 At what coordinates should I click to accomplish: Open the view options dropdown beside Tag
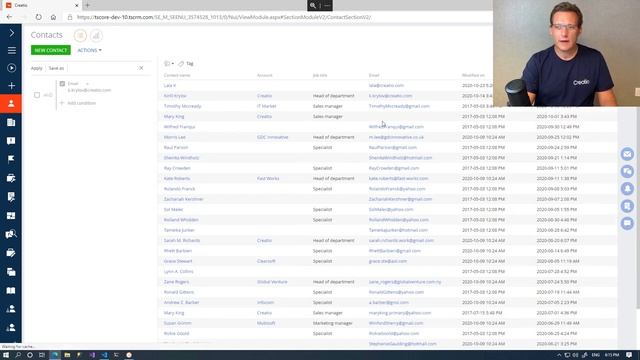(169, 64)
